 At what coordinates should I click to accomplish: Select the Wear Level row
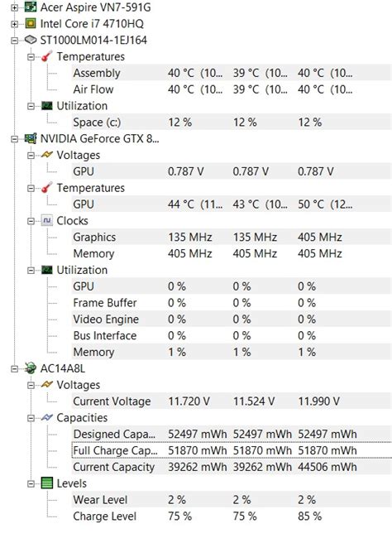click(232, 500)
